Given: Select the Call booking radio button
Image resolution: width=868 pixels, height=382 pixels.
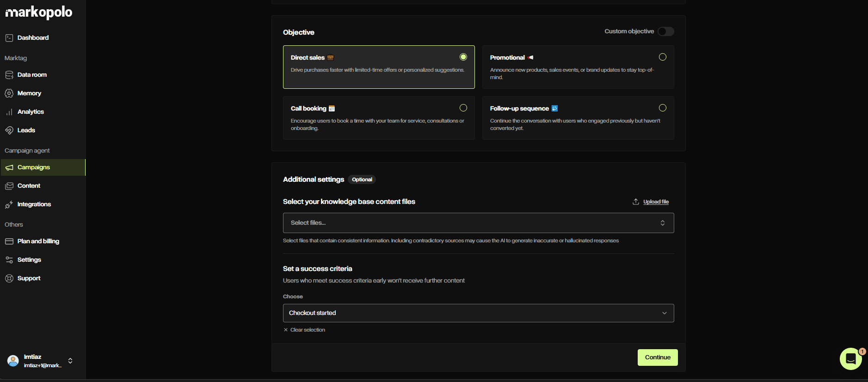Looking at the screenshot, I should [463, 108].
